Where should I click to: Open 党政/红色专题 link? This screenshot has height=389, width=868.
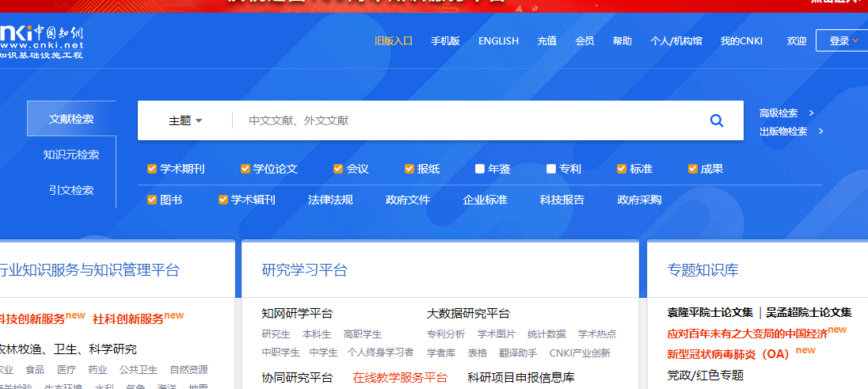[x=705, y=376]
